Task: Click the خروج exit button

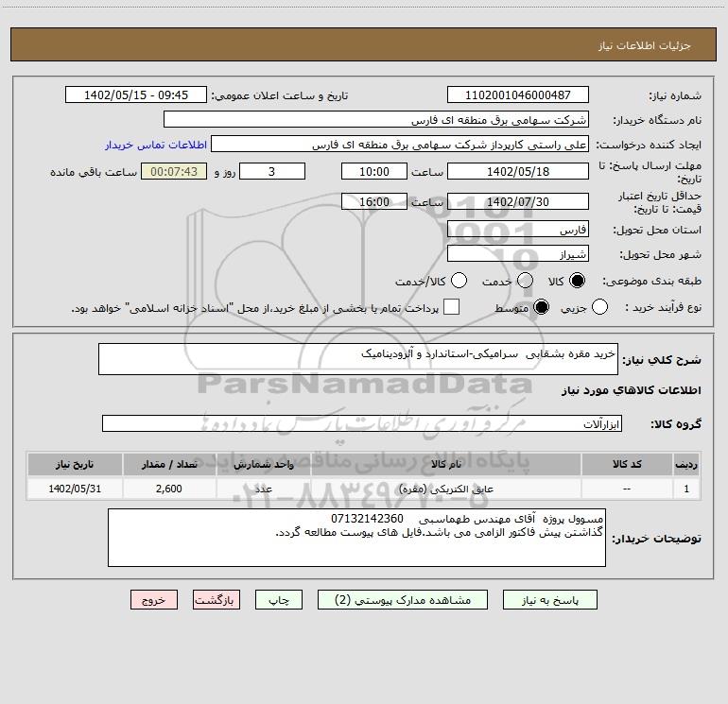Action: pos(154,600)
